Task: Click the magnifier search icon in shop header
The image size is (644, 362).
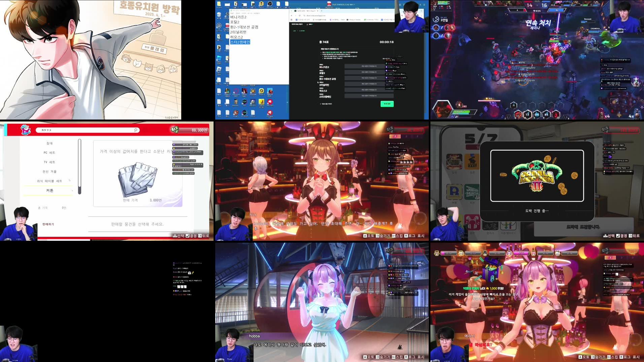Action: click(136, 130)
